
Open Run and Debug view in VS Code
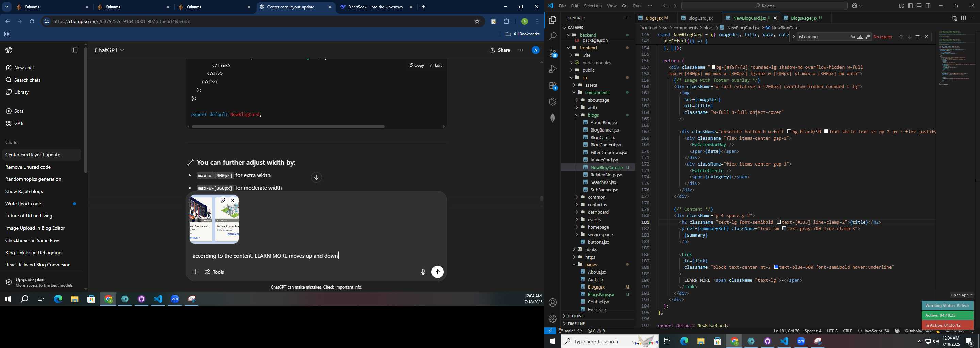pos(552,69)
